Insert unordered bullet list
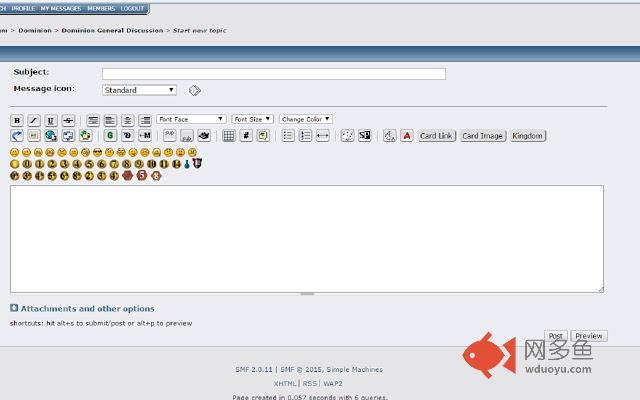The width and height of the screenshot is (640, 400). [288, 136]
